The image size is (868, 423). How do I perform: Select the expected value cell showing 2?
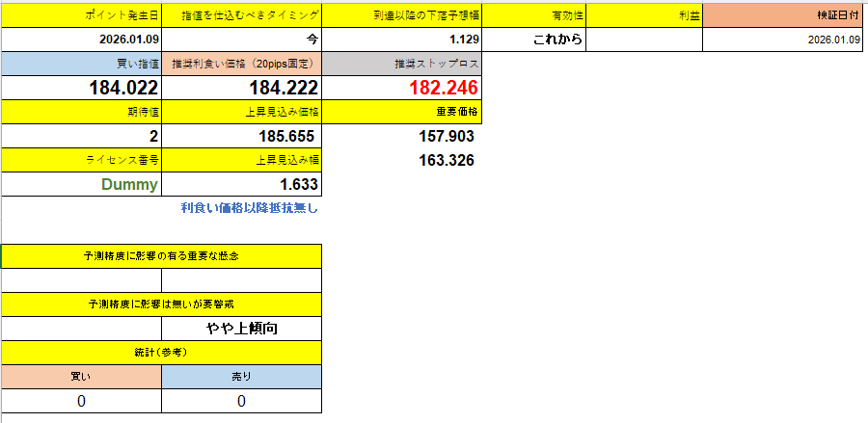pos(81,136)
